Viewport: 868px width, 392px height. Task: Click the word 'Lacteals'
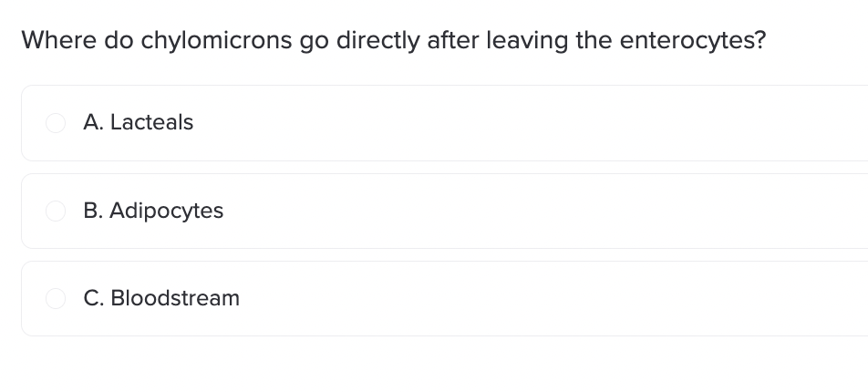[x=152, y=122]
